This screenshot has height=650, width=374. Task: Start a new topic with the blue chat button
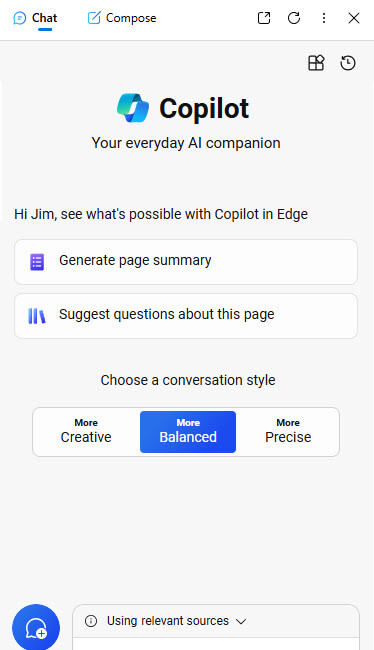coord(36,627)
